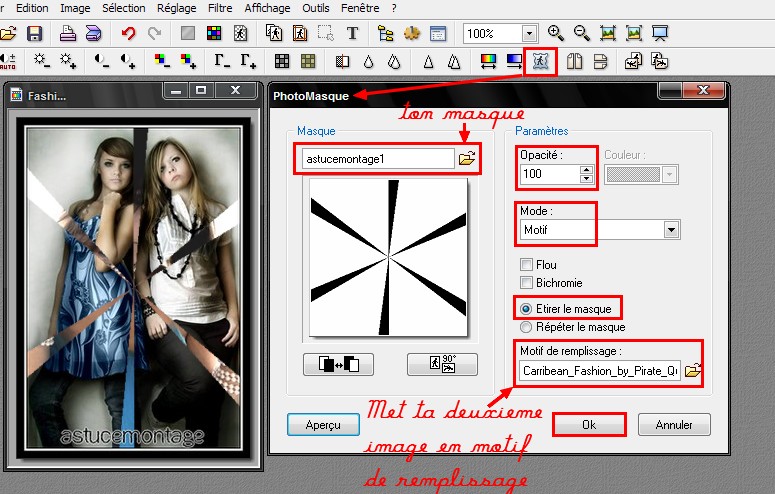This screenshot has width=775, height=494.
Task: Open the Edition menu
Action: pos(32,8)
